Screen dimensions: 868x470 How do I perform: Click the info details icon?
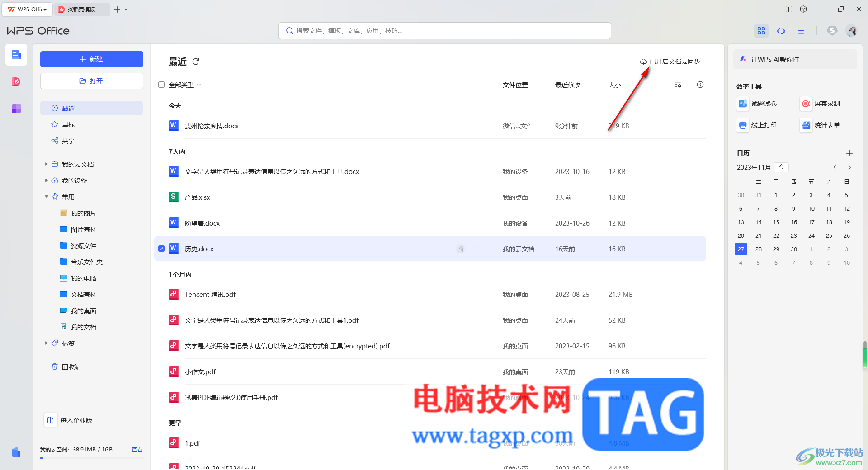coord(700,85)
